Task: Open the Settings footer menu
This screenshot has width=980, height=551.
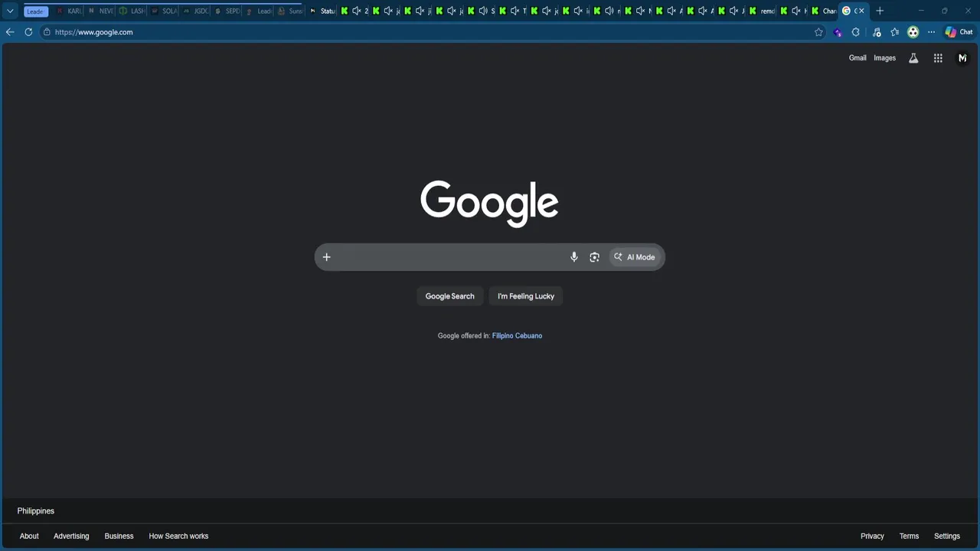Action: [947, 536]
